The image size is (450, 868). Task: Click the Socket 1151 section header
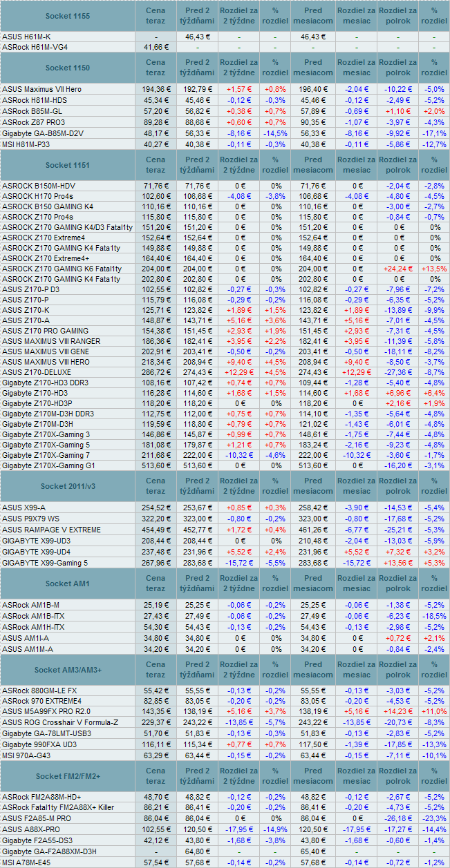point(67,165)
